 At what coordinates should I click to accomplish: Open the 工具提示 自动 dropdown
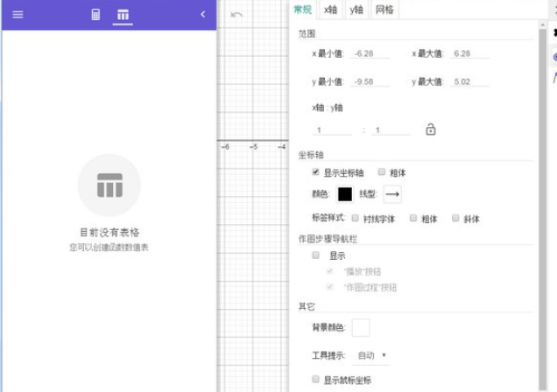(x=371, y=355)
